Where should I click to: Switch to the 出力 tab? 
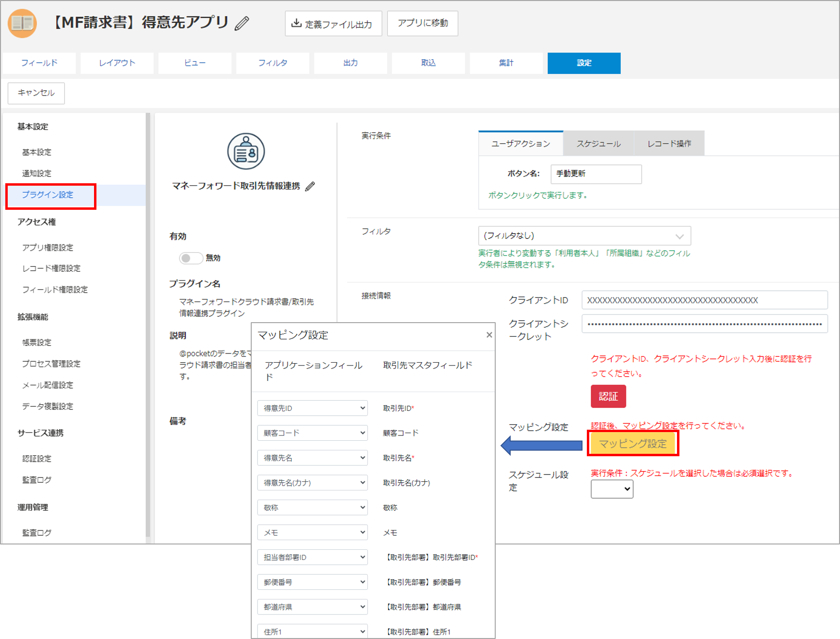[351, 63]
